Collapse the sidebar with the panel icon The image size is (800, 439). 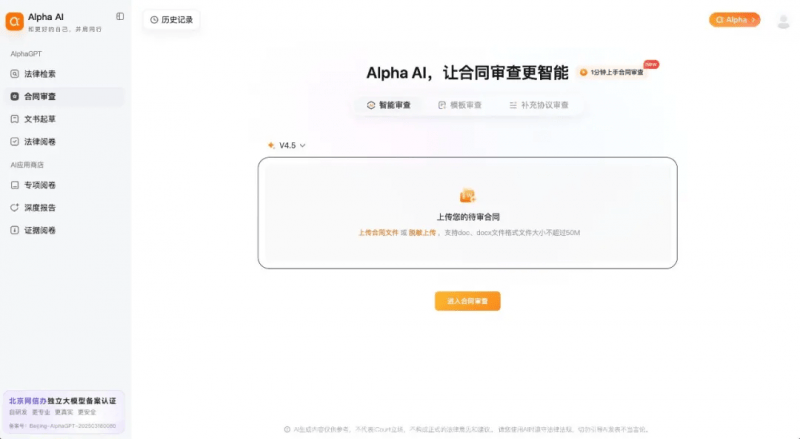(120, 16)
